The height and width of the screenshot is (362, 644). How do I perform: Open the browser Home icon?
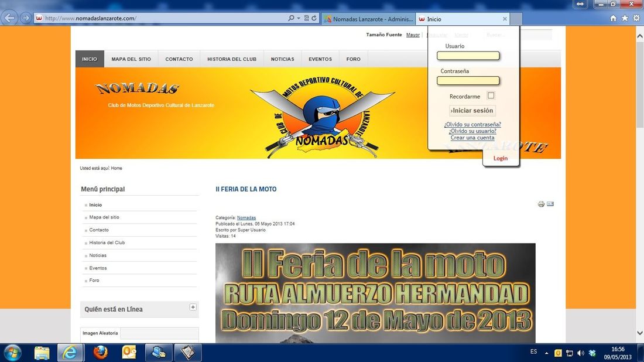[613, 18]
